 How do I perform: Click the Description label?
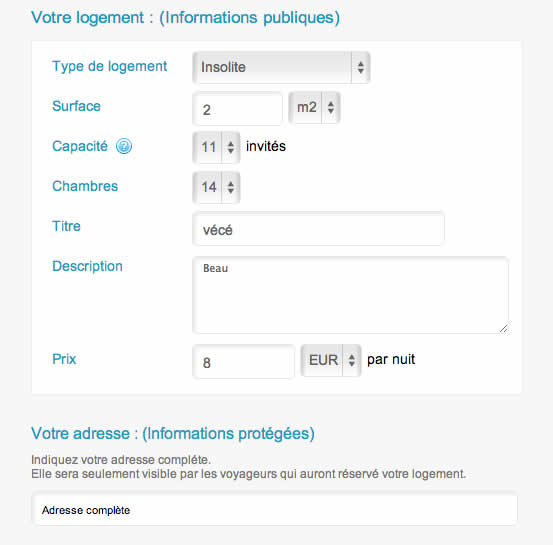coord(87,266)
